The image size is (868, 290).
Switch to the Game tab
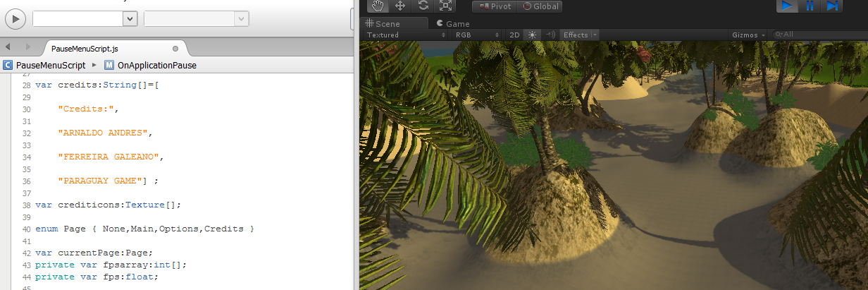453,23
